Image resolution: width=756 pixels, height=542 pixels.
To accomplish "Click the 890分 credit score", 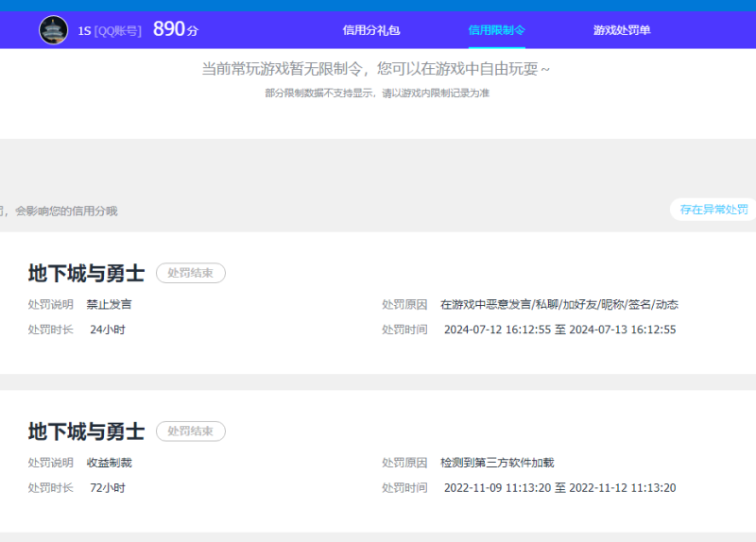I will click(x=175, y=29).
